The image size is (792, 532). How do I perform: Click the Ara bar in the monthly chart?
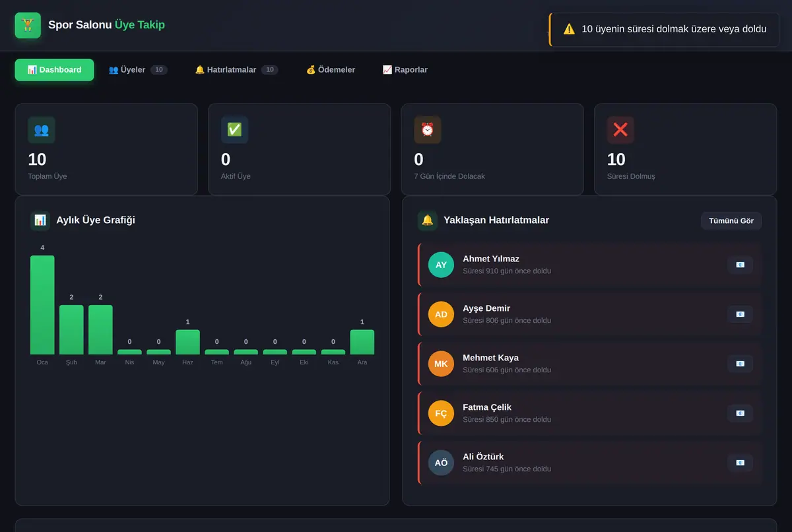click(x=362, y=342)
